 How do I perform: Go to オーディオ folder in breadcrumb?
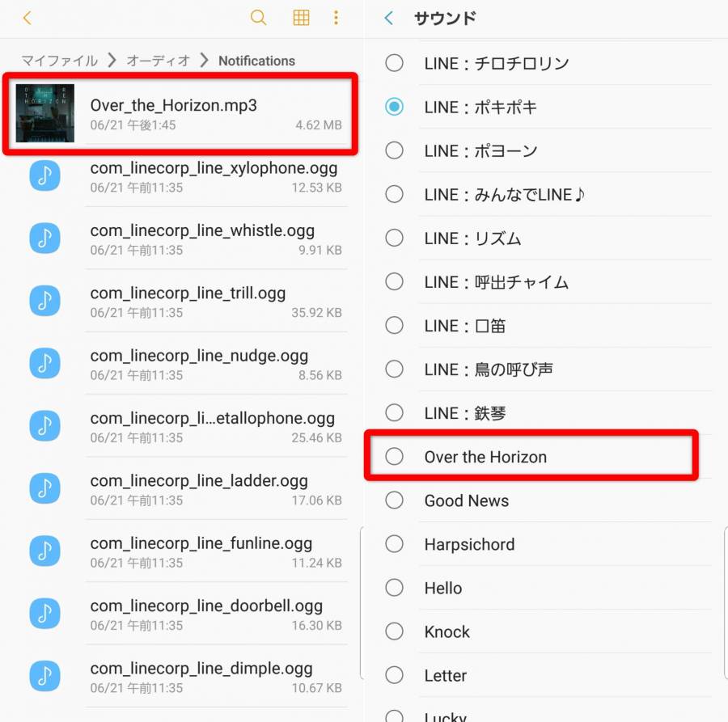[x=159, y=61]
